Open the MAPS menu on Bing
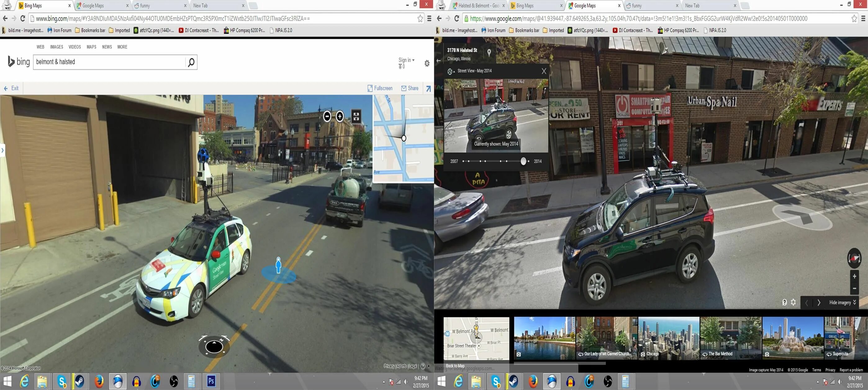This screenshot has width=868, height=390. click(x=91, y=47)
